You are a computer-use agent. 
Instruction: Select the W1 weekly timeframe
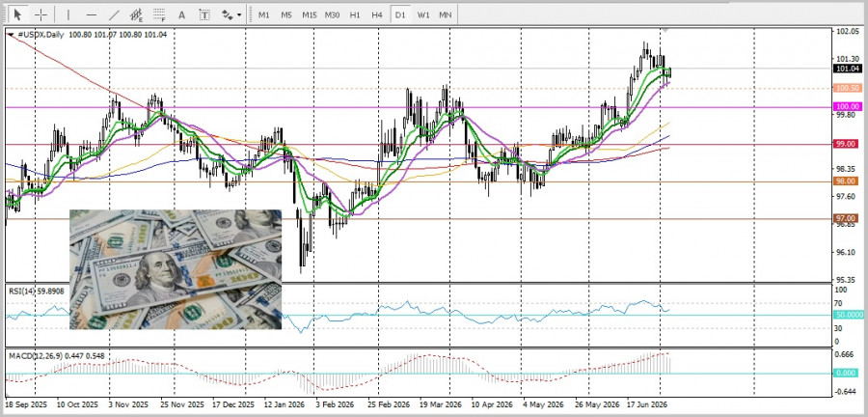423,14
